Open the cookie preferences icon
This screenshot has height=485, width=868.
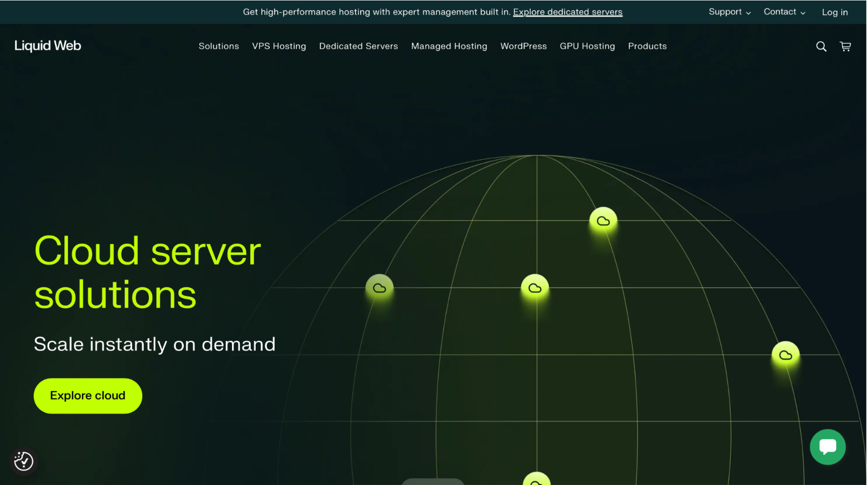point(24,460)
